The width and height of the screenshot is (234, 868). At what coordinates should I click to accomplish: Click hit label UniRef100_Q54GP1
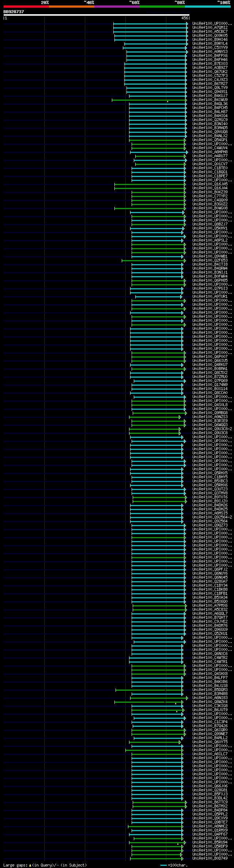pyautogui.click(x=210, y=140)
